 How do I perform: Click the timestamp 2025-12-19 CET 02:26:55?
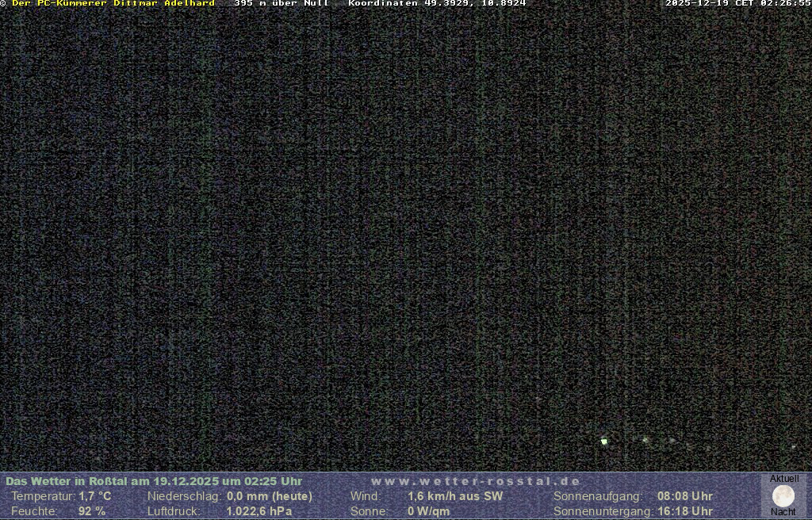[x=737, y=3]
